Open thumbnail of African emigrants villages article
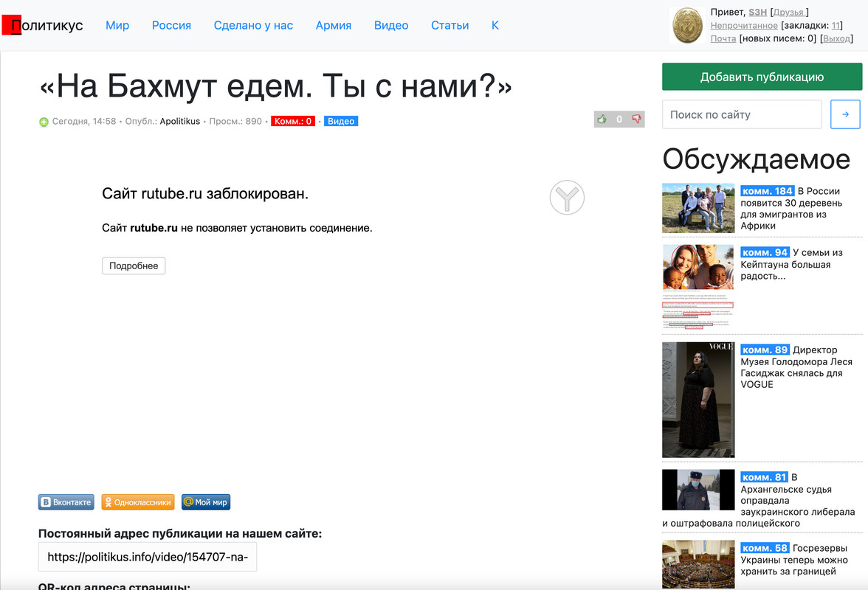The height and width of the screenshot is (590, 868). point(698,208)
